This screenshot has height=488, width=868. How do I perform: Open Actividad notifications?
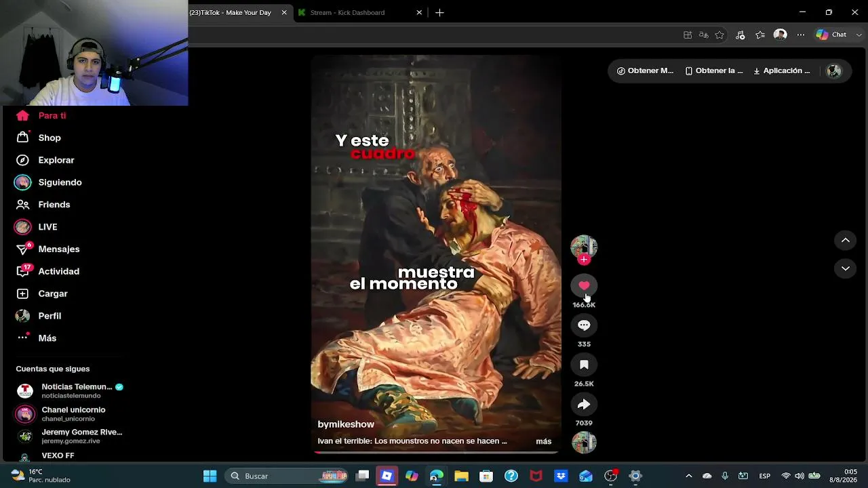click(47, 272)
